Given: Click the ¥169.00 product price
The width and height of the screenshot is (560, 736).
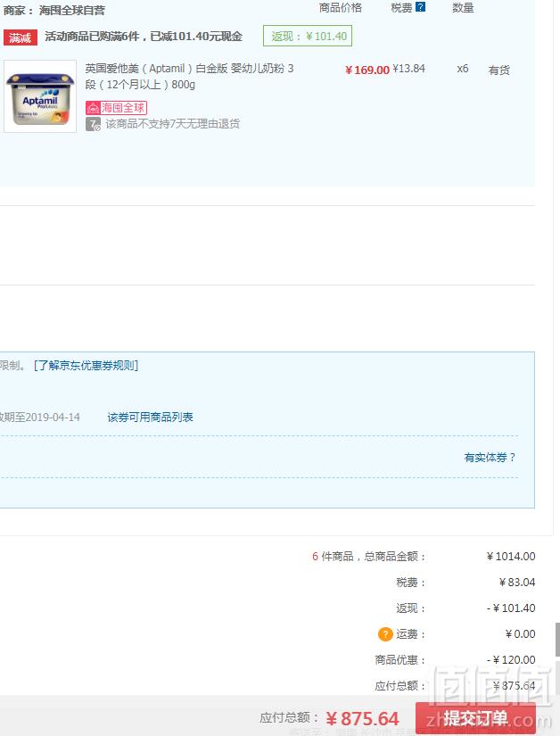Looking at the screenshot, I should point(367,70).
